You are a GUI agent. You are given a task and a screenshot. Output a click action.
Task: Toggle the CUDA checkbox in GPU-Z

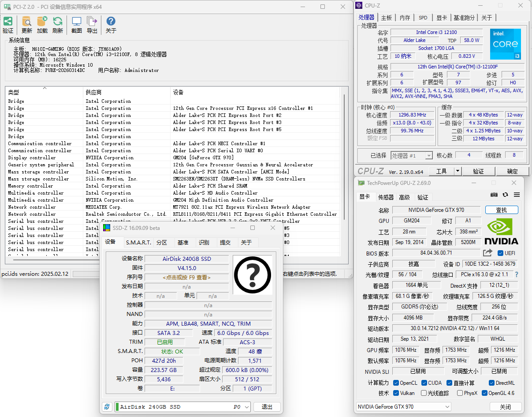[x=424, y=383]
